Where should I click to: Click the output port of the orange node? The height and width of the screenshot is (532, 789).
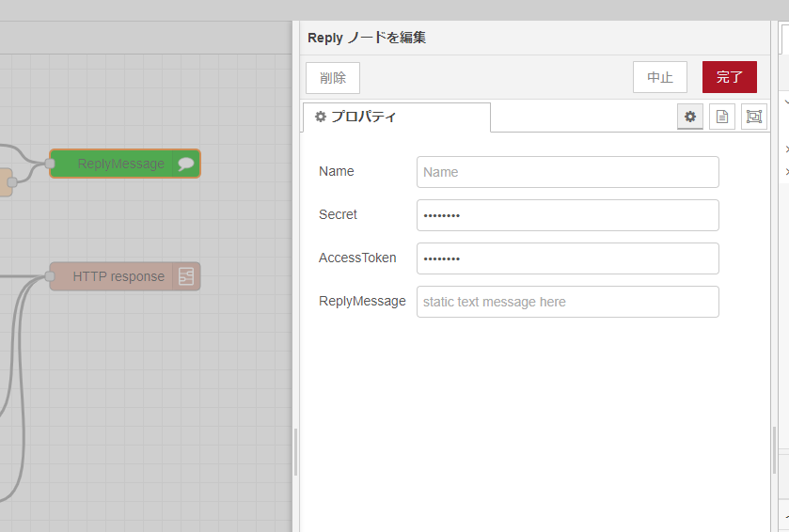(x=12, y=182)
